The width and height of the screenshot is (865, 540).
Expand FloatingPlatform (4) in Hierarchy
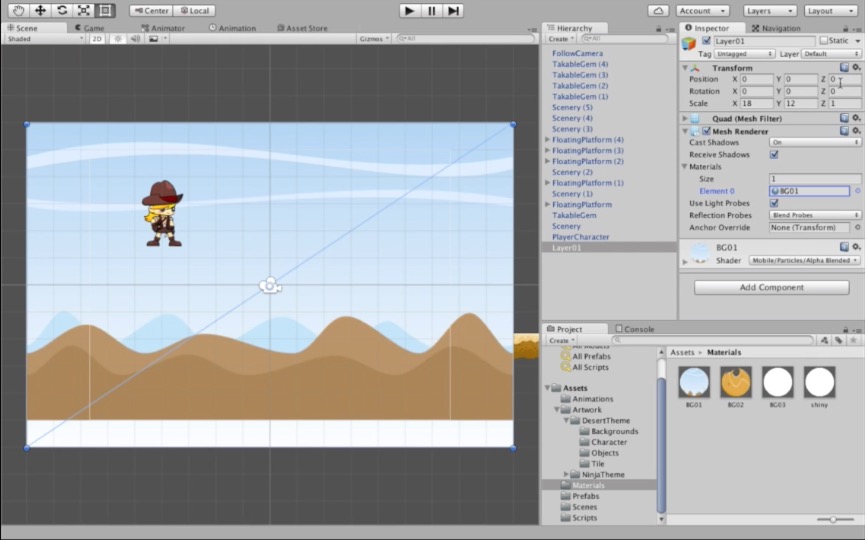click(x=547, y=140)
